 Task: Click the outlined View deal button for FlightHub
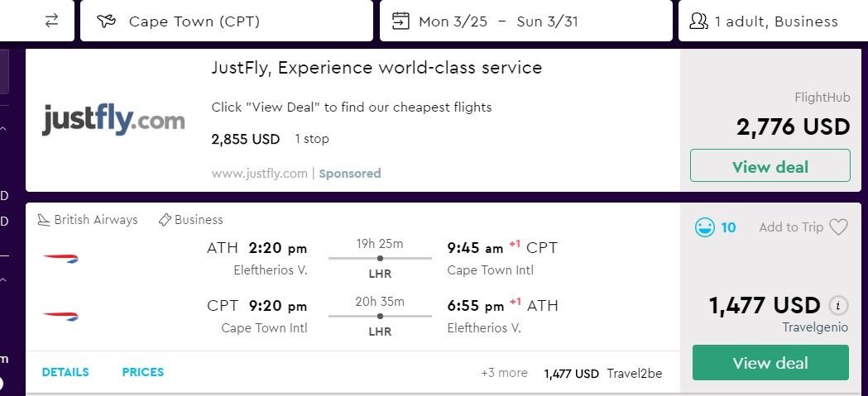tap(770, 166)
